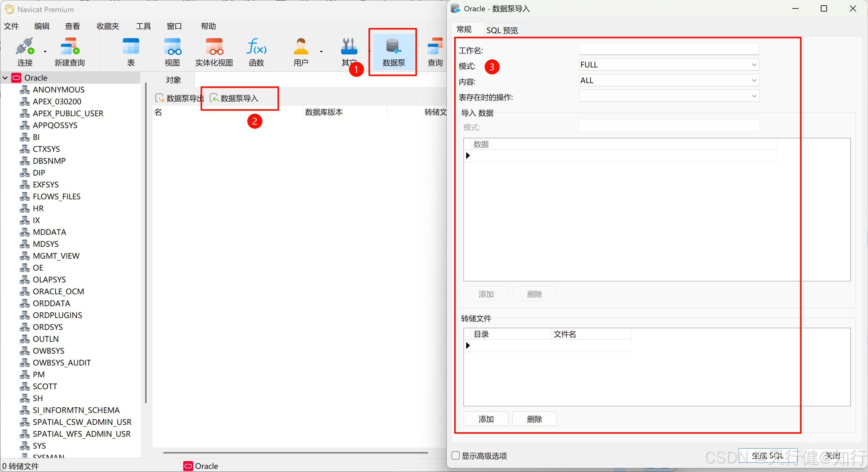
Task: Select the SCOTT schema in the tree
Action: point(45,386)
